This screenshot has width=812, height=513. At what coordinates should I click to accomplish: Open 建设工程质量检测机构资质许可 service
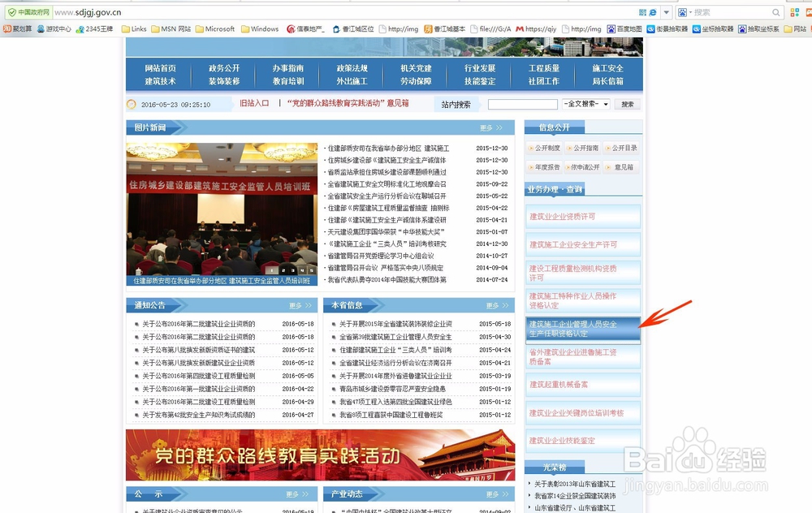pos(583,273)
